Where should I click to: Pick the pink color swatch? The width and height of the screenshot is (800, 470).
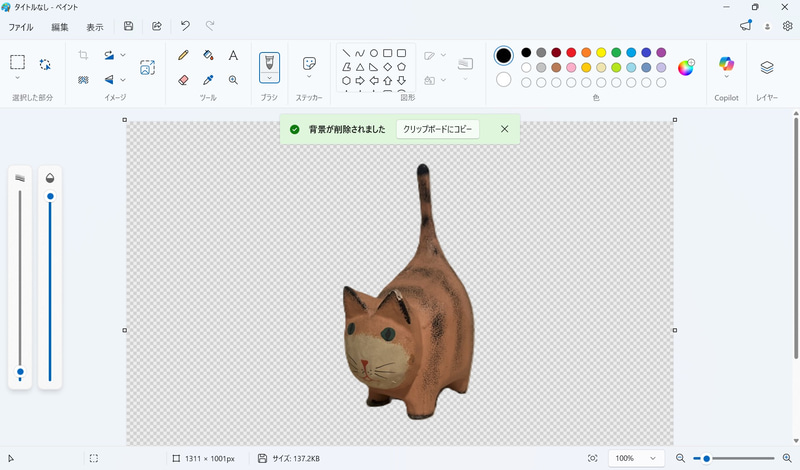(571, 67)
